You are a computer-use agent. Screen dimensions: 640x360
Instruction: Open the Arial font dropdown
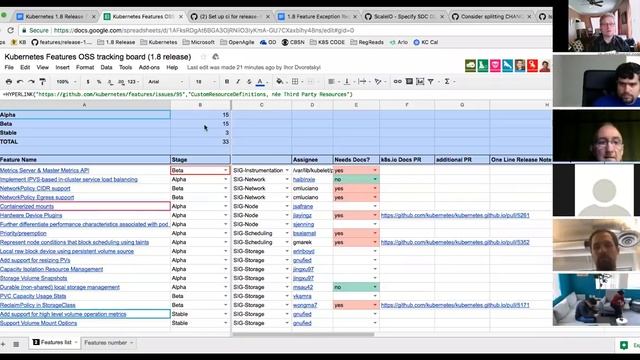point(165,82)
